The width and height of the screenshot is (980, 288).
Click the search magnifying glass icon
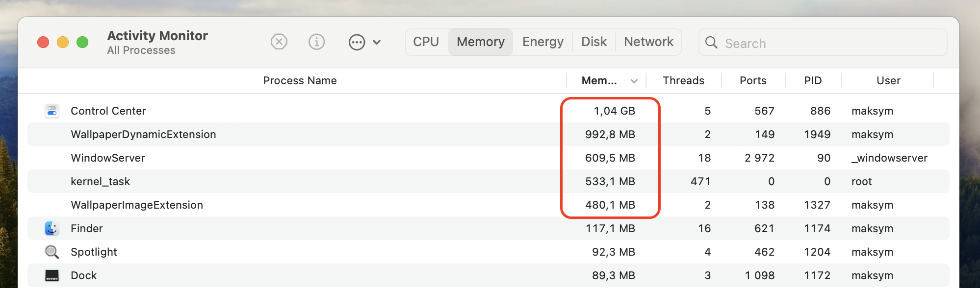coord(711,43)
